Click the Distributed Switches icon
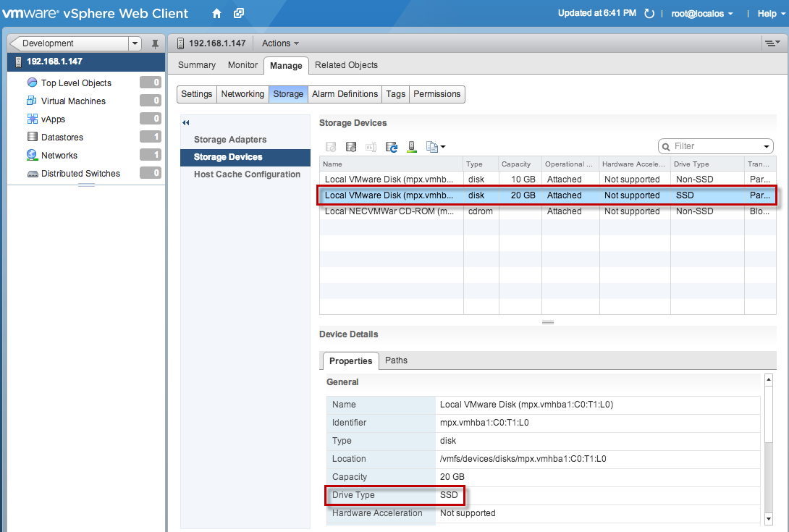Image resolution: width=789 pixels, height=532 pixels. (32, 174)
